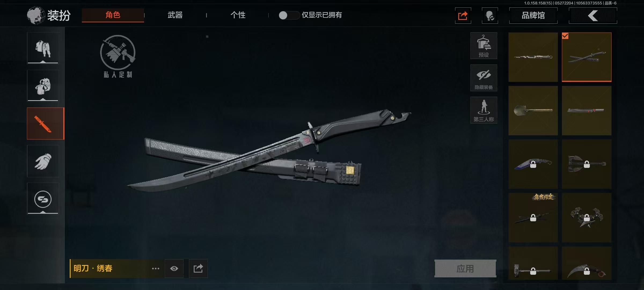The height and width of the screenshot is (290, 644).
Task: Click the orange share icon in the header
Action: tap(463, 16)
